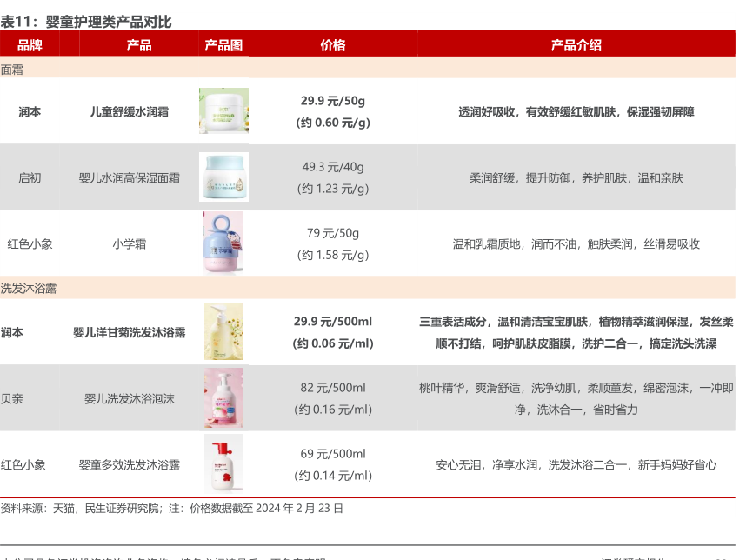The width and height of the screenshot is (753, 560).
Task: Open the 启初 婴儿水润高保湿面霜 product picture
Action: 223,177
